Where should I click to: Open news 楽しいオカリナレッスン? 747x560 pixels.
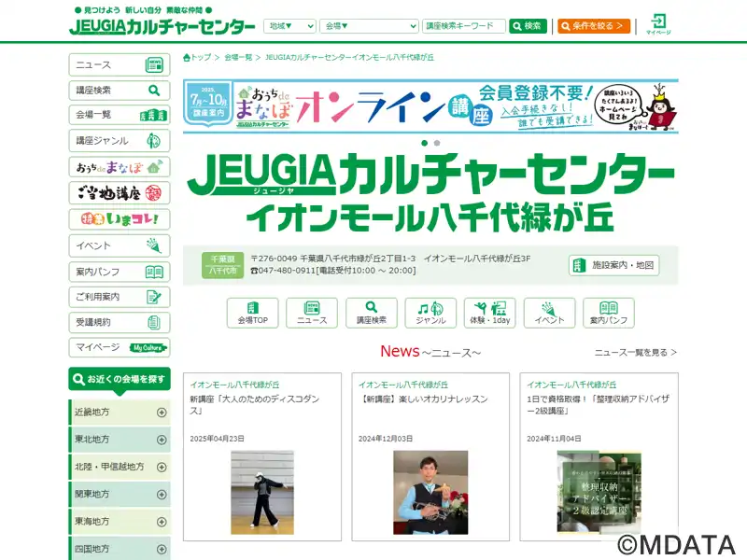pyautogui.click(x=424, y=399)
